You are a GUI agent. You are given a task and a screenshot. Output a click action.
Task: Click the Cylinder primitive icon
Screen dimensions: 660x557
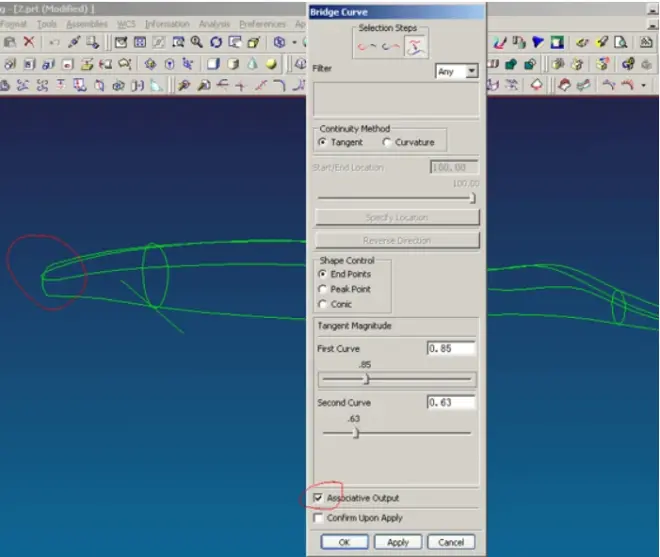pyautogui.click(x=232, y=64)
